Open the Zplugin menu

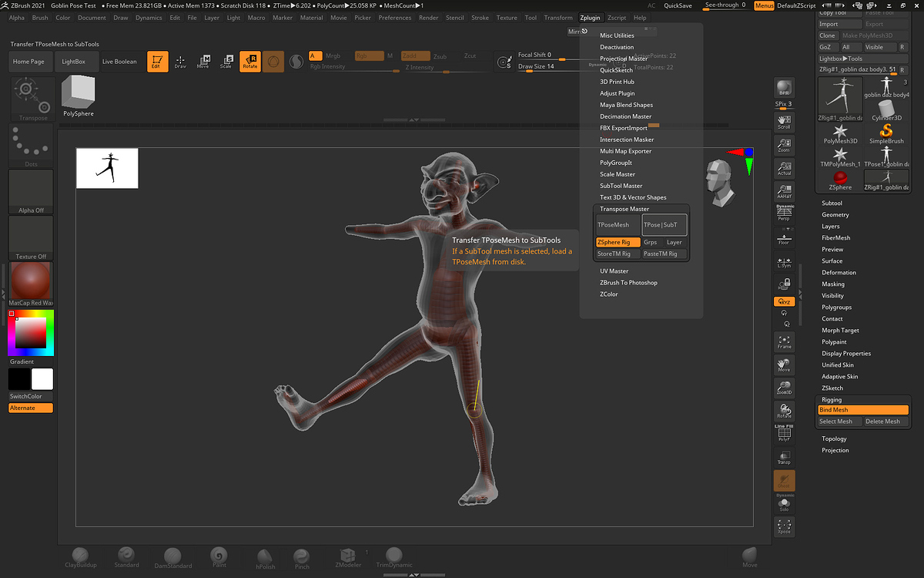click(x=590, y=18)
